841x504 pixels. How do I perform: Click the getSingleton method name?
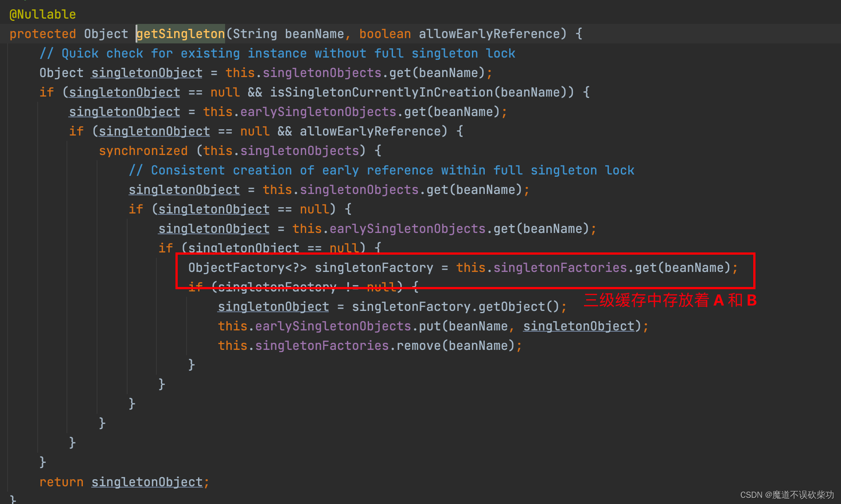tap(180, 34)
